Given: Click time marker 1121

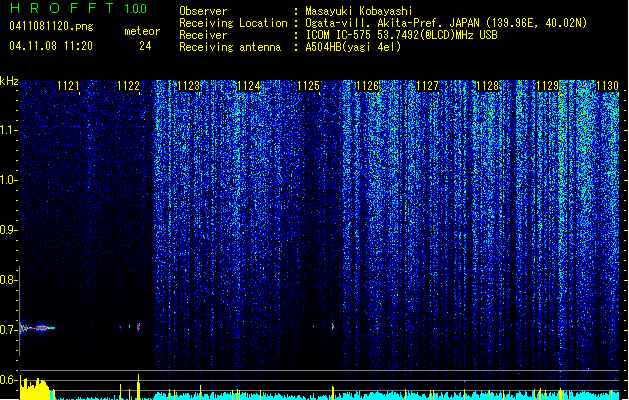Looking at the screenshot, I should click(x=68, y=86).
